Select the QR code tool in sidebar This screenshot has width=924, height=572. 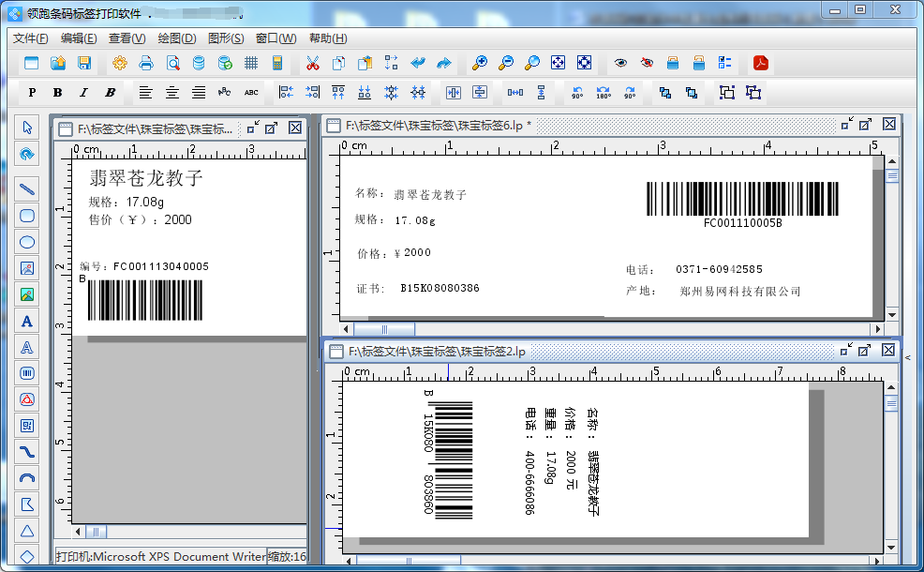click(27, 426)
